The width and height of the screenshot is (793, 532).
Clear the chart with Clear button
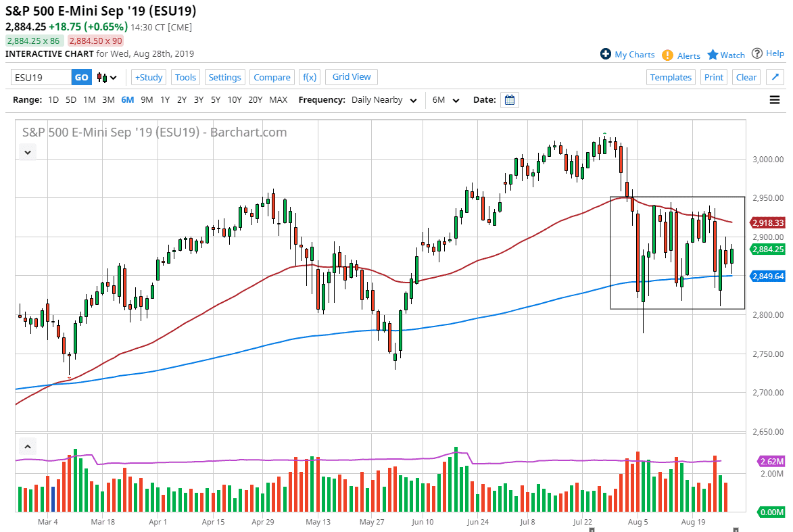point(746,77)
